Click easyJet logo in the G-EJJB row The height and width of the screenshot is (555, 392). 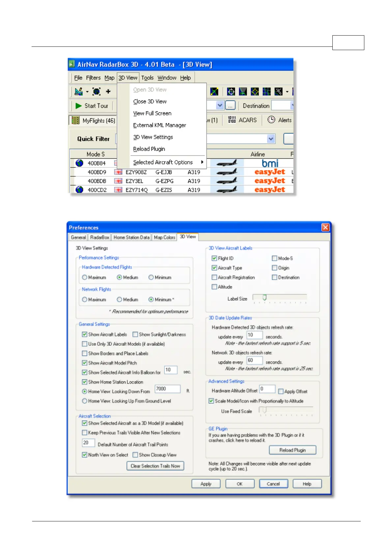[270, 172]
